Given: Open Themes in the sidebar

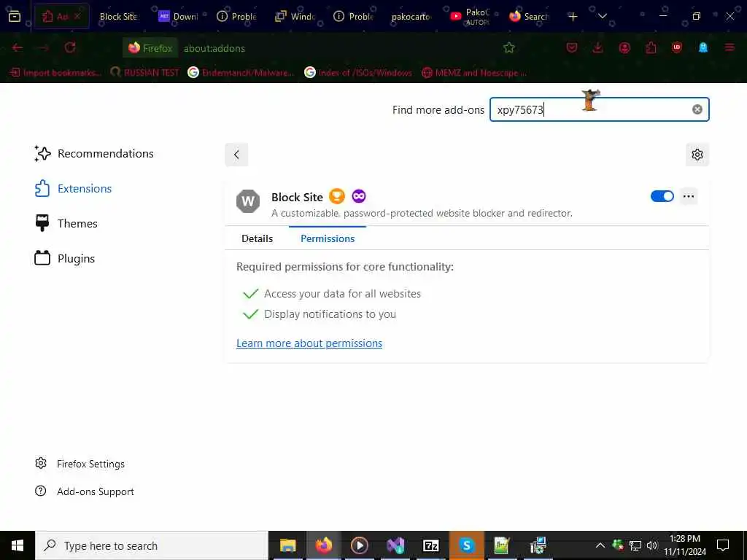Looking at the screenshot, I should point(66,223).
